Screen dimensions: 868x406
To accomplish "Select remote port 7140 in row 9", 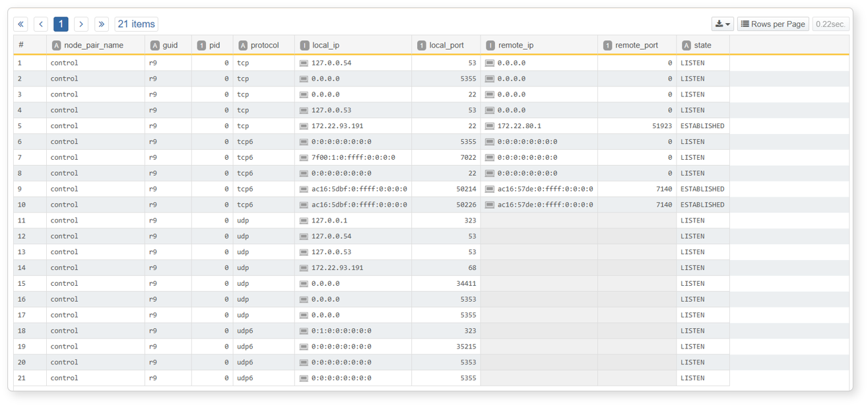I will [x=664, y=189].
